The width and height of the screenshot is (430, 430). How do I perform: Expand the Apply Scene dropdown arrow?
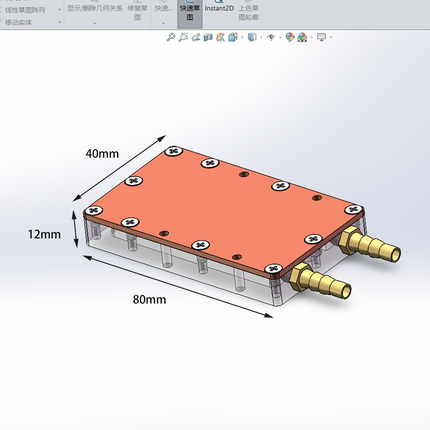[x=312, y=37]
